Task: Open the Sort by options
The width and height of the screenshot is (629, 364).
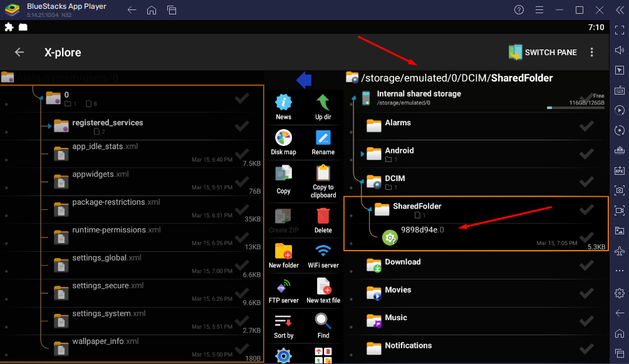Action: [x=283, y=326]
